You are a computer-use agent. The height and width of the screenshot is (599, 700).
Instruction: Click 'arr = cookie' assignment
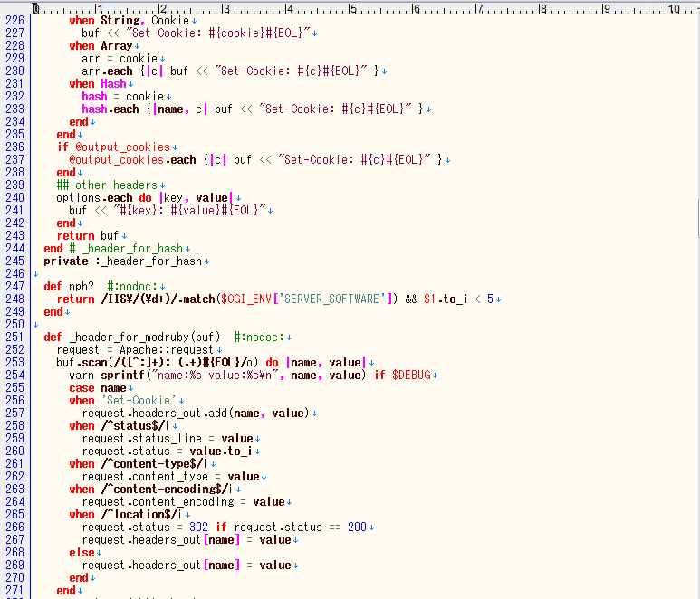120,59
